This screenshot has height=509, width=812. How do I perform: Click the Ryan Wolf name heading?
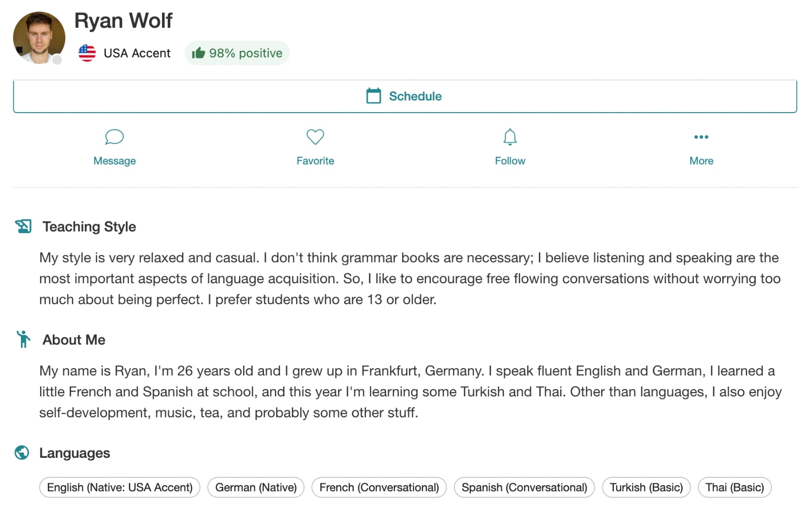[123, 20]
